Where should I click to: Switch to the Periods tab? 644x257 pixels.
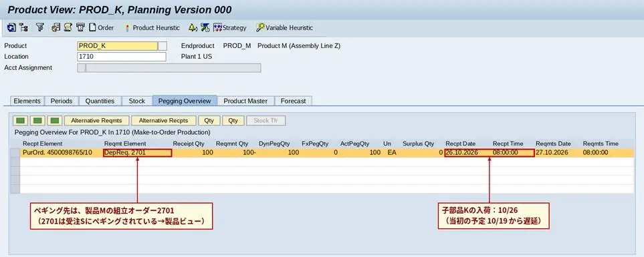(x=62, y=101)
